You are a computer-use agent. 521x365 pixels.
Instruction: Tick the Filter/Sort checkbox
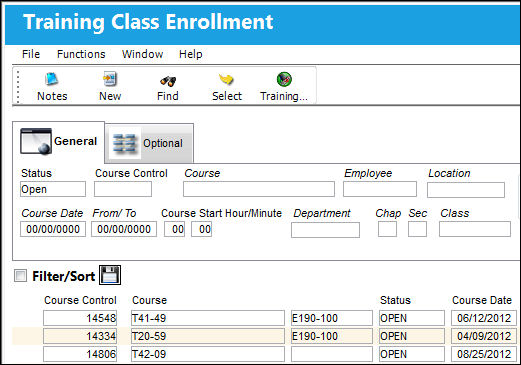20,276
